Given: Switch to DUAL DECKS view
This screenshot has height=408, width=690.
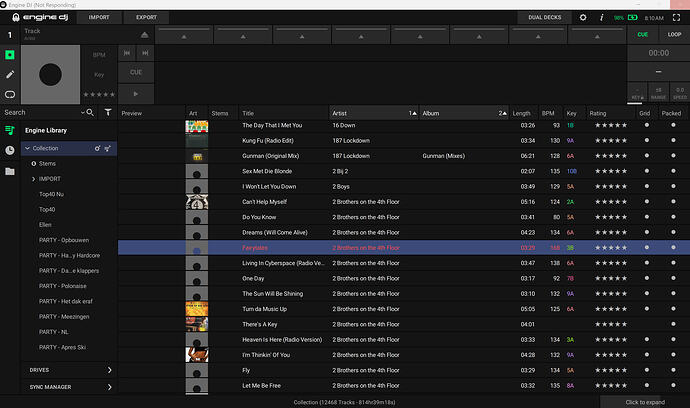Looking at the screenshot, I should point(545,18).
